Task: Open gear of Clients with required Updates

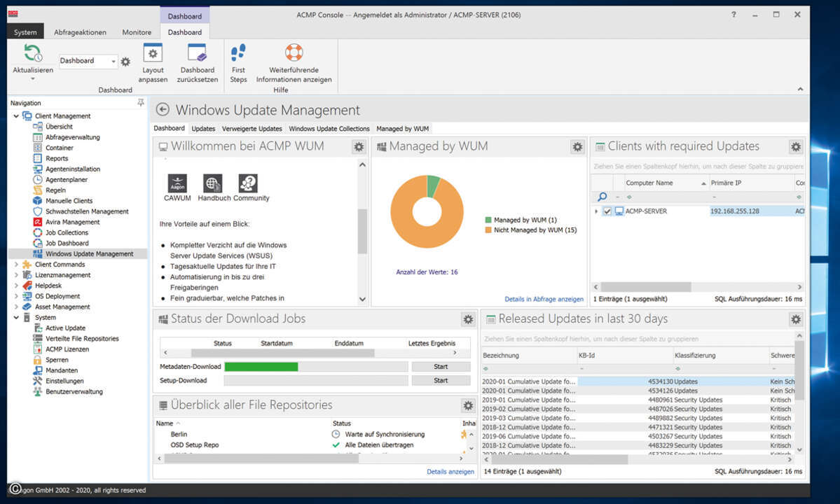Action: [796, 146]
